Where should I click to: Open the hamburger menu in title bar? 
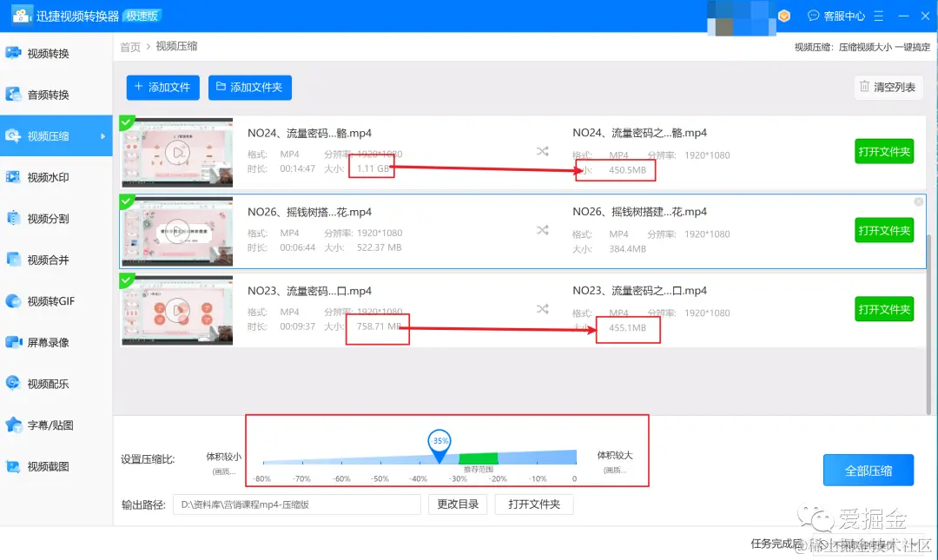tap(879, 15)
